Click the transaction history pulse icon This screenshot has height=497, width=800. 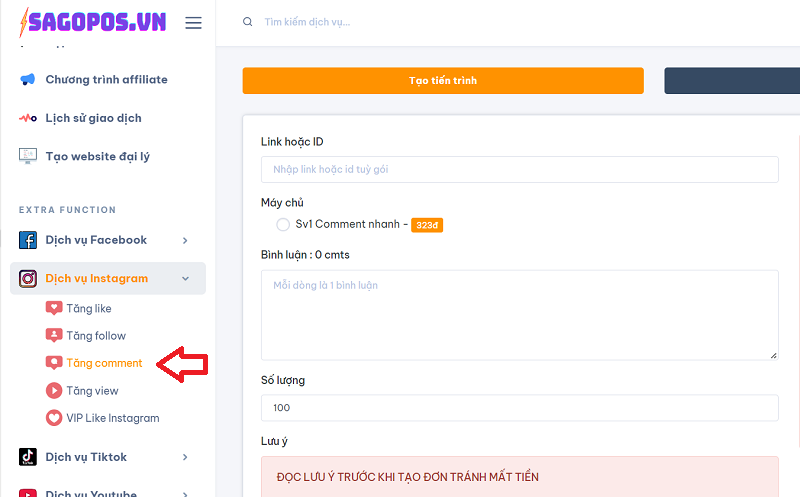tap(28, 118)
